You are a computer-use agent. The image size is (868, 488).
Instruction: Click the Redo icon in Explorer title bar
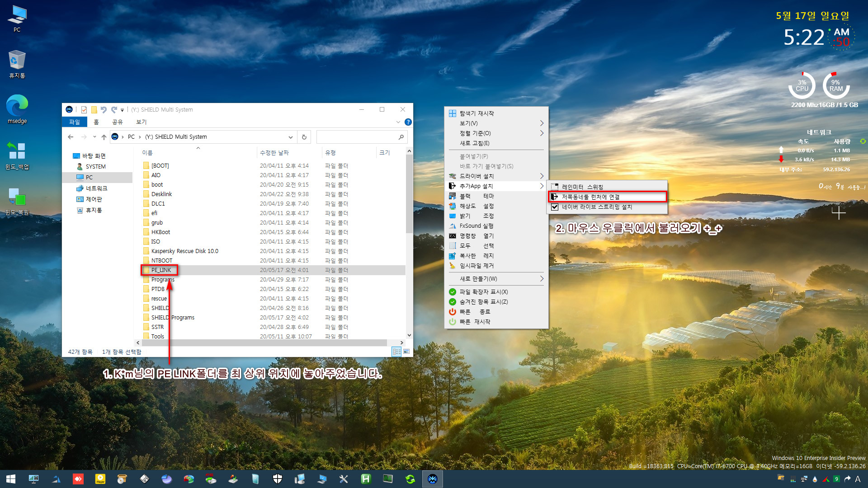[x=114, y=110]
